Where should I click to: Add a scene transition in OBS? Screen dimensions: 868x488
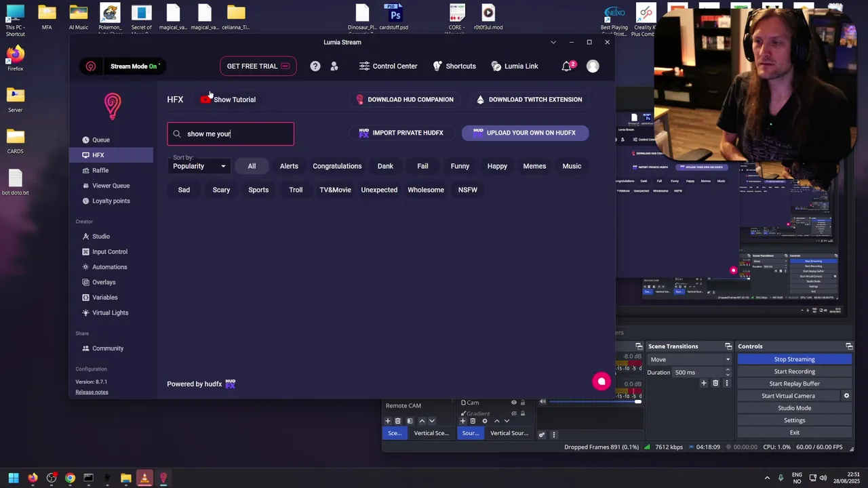[704, 384]
